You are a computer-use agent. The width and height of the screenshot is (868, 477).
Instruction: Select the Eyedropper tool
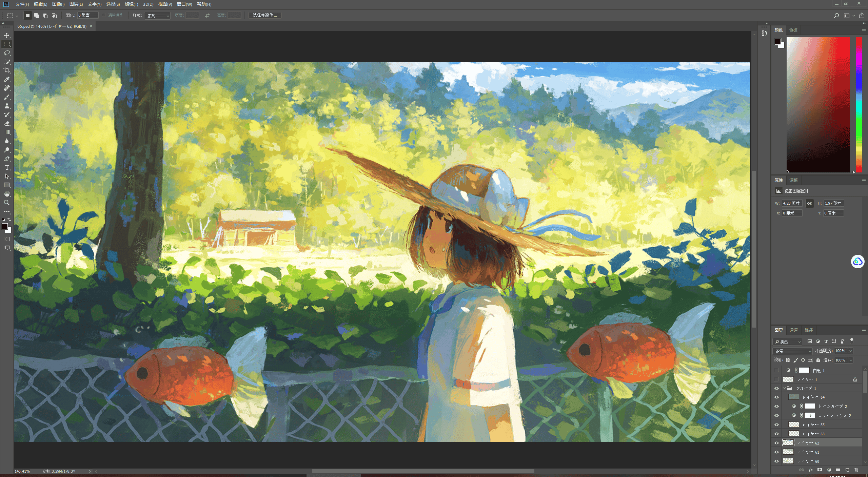(7, 79)
